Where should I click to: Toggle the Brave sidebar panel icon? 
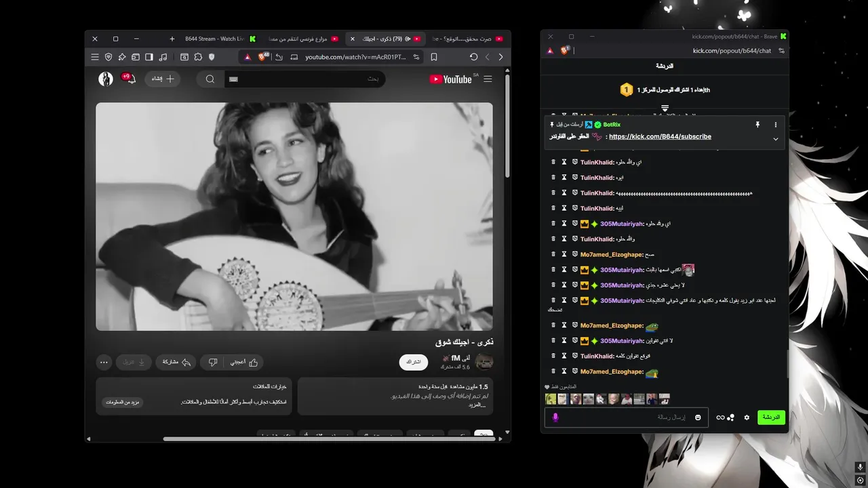tap(149, 57)
